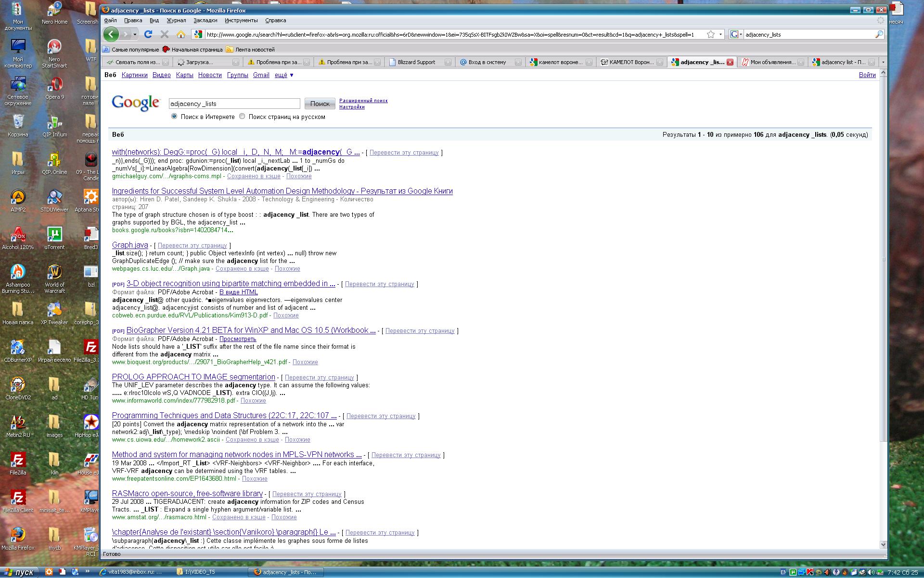The image size is (924, 578).
Task: Open World of Warcraft desktop icon
Action: pos(54,279)
